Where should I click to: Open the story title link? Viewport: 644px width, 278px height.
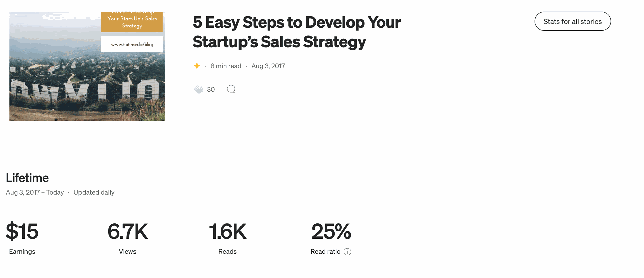[x=297, y=32]
